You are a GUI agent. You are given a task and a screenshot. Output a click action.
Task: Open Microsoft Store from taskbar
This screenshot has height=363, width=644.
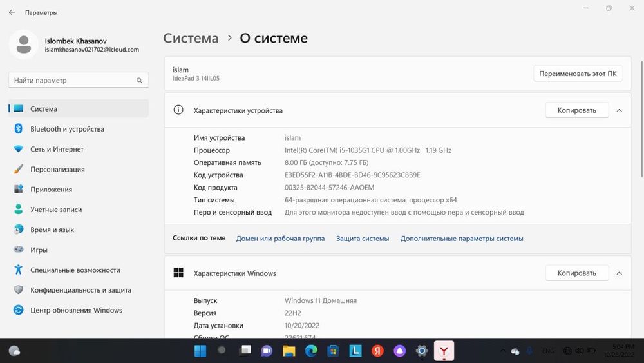pyautogui.click(x=333, y=351)
